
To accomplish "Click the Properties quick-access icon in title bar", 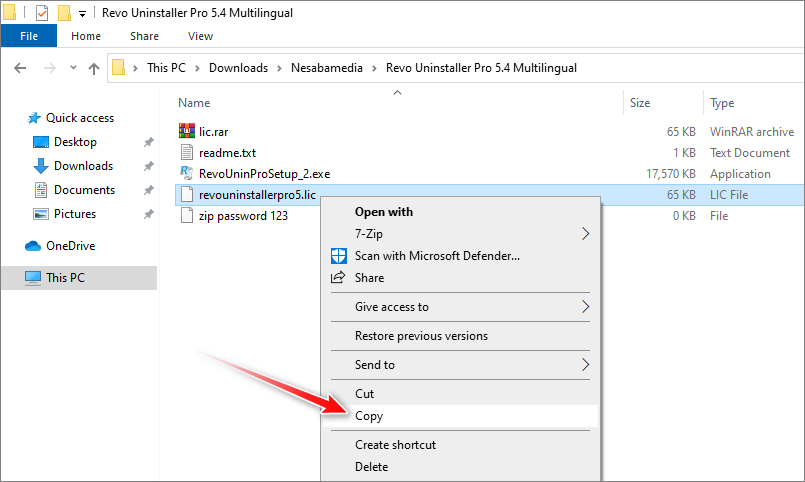I will click(x=42, y=13).
